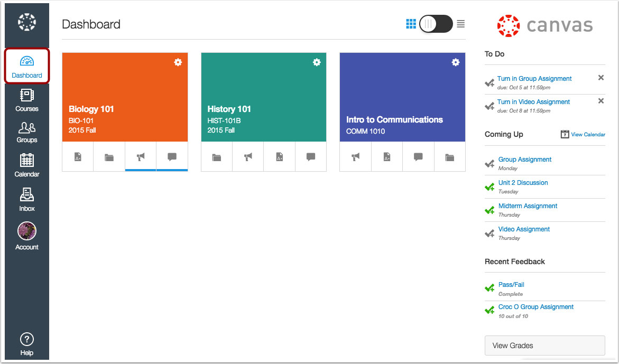The height and width of the screenshot is (364, 619).
Task: Select the card view grid icon
Action: [411, 24]
